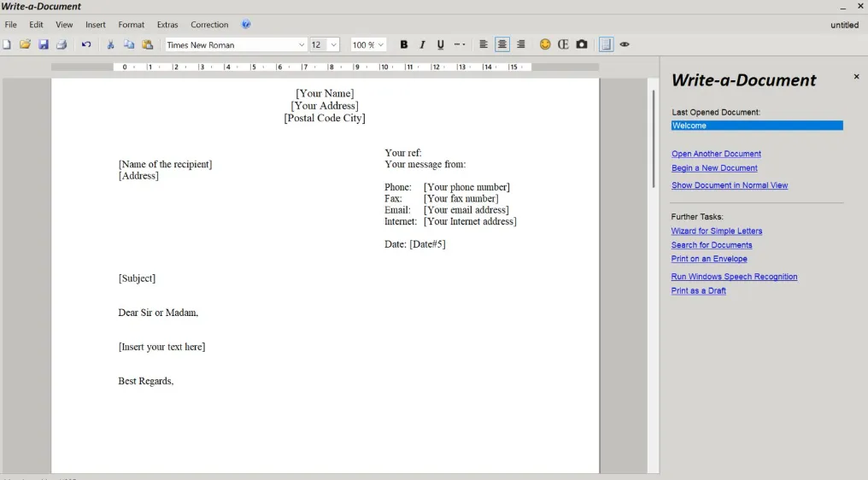Click Begin a New Document link
868x480 pixels.
714,167
